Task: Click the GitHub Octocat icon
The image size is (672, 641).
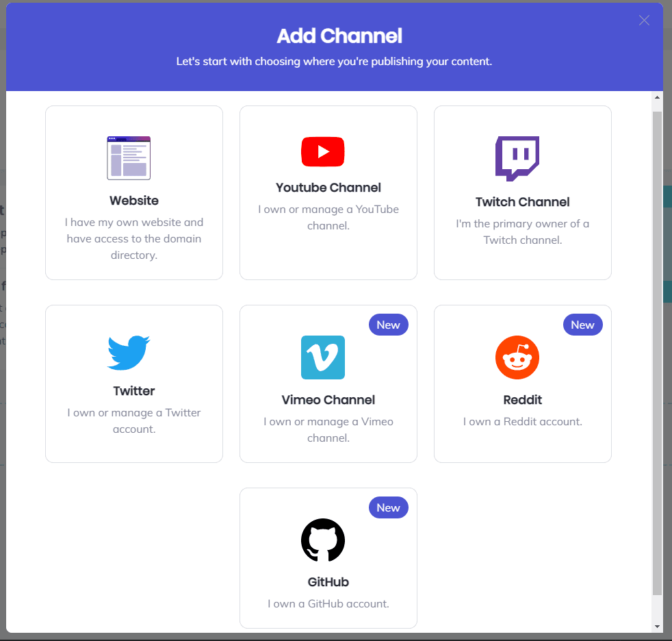Action: [323, 540]
